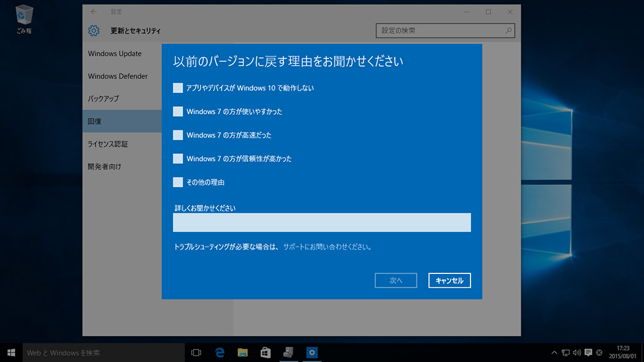Switch to the installer app next to Store
Viewport: 644px width, 362px height.
point(289,353)
